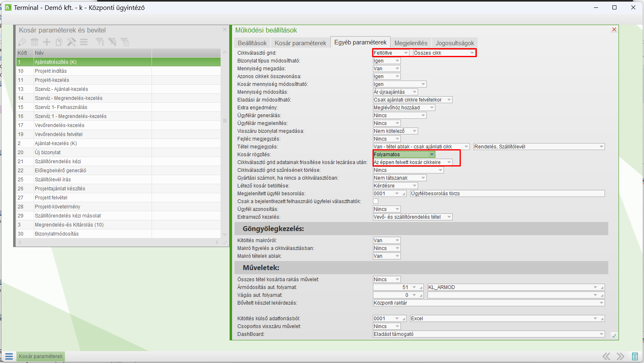Open the Jogosultságok tab
The height and width of the screenshot is (363, 644).
455,43
